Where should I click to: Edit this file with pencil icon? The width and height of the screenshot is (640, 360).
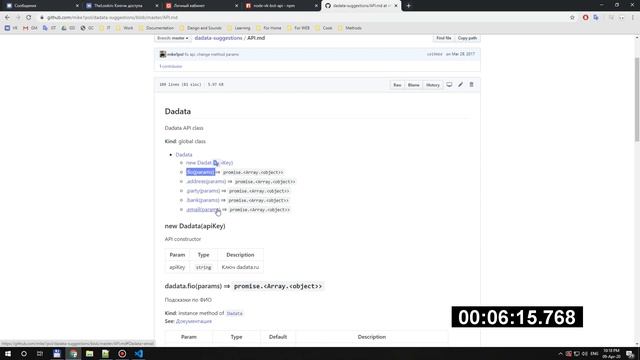click(x=460, y=84)
